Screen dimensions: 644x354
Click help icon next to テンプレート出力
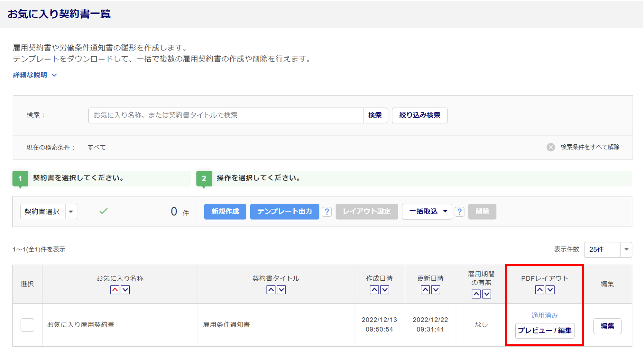[327, 212]
